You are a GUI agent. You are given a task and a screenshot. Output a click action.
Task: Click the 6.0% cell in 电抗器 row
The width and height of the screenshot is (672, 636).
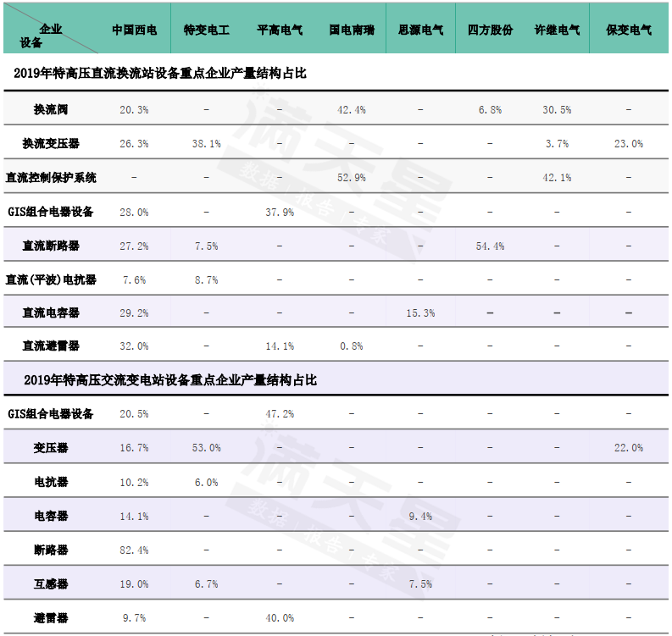(207, 483)
